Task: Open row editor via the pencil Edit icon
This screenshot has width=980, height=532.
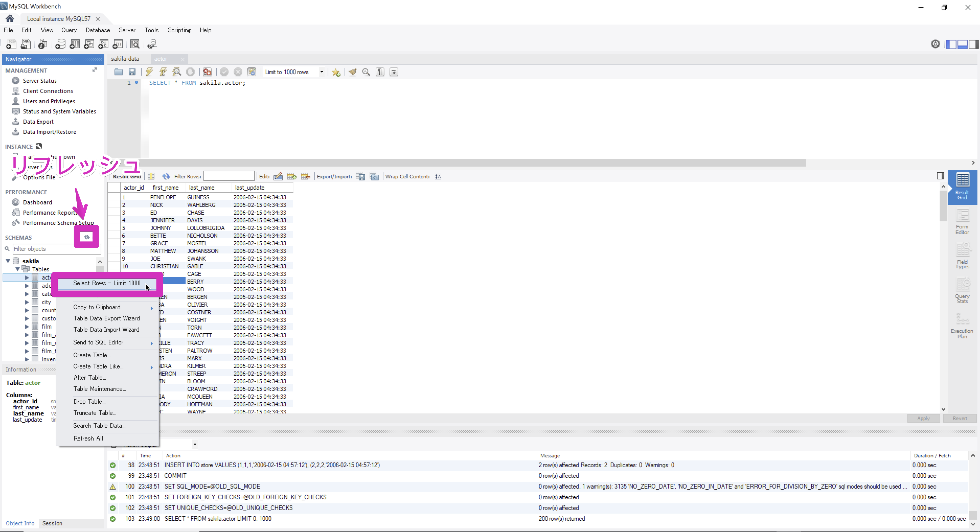Action: click(278, 176)
